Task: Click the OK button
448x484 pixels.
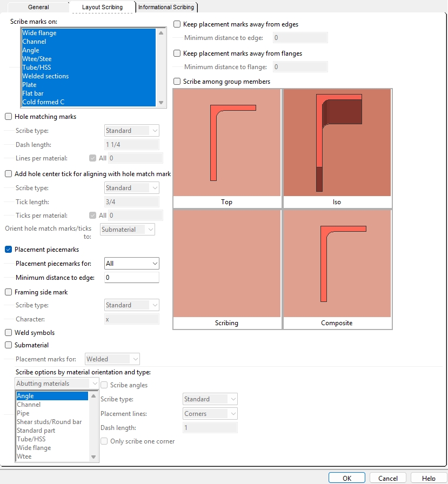Action: coord(347,478)
